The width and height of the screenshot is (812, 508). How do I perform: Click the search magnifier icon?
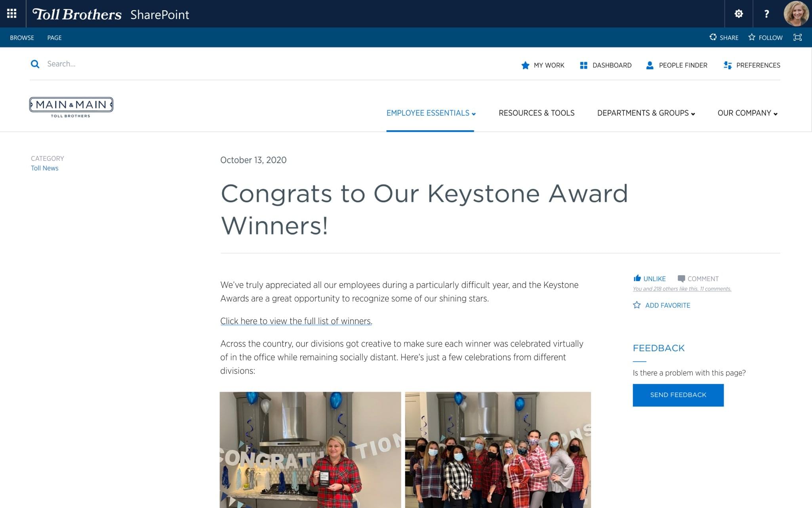point(35,64)
